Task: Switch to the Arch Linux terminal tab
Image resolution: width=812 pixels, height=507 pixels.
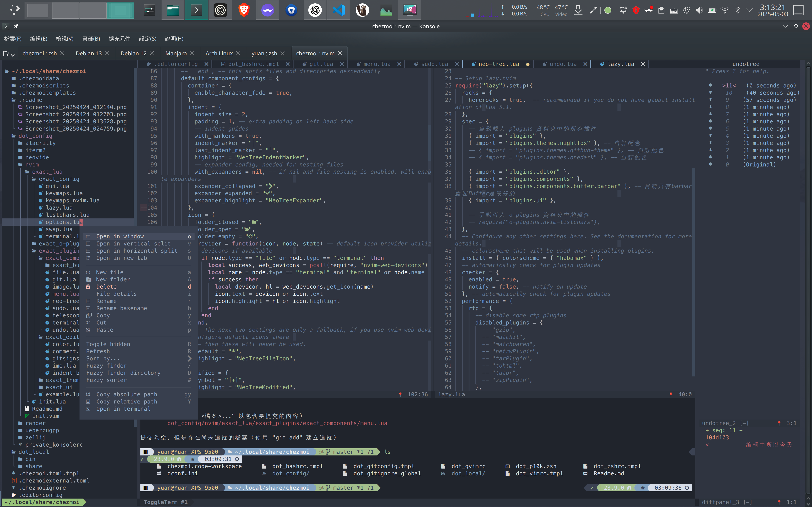Action: pos(219,53)
